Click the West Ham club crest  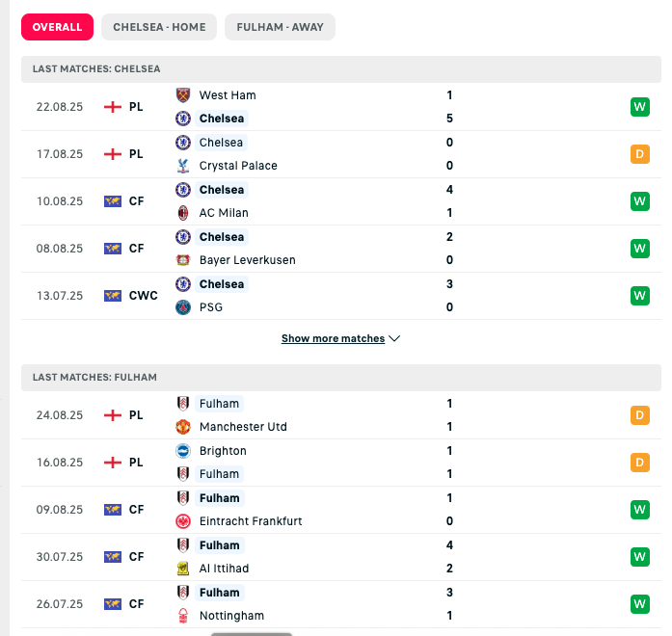(x=183, y=95)
